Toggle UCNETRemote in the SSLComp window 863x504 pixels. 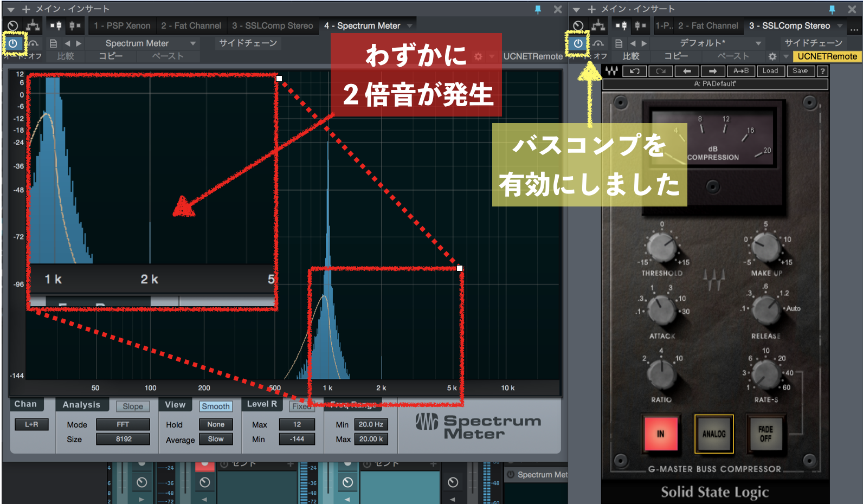pos(827,56)
